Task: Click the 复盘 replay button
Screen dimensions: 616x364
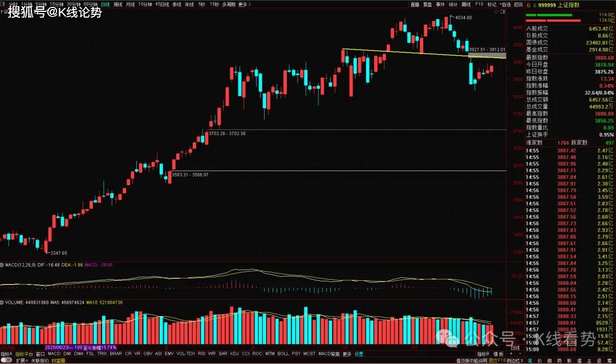Action: click(x=427, y=5)
